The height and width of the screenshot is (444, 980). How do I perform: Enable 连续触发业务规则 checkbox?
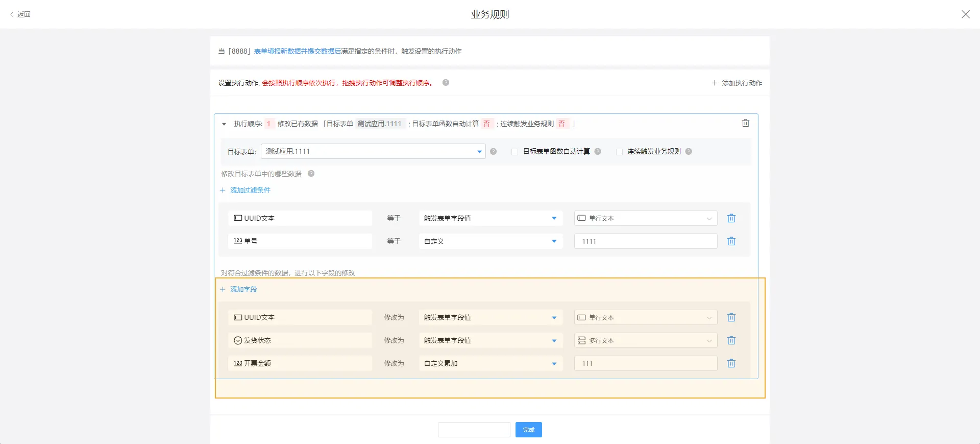tap(619, 152)
